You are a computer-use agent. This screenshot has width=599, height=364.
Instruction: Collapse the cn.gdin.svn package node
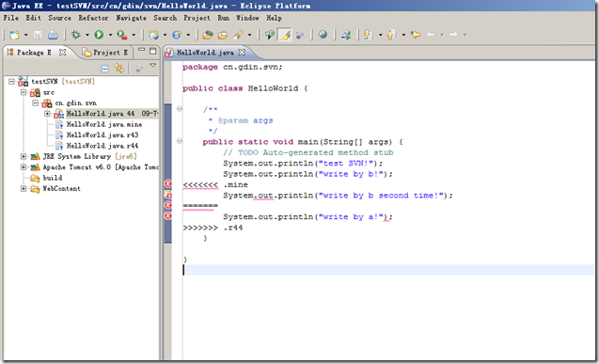(x=35, y=103)
